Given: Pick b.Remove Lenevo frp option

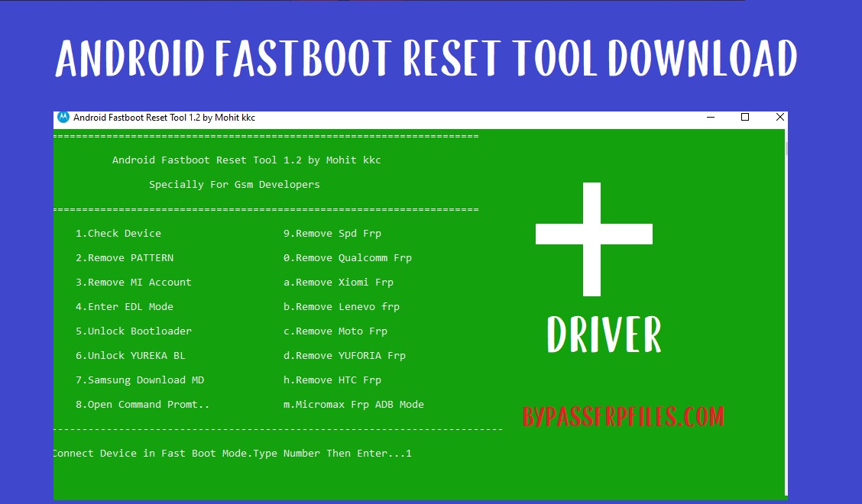Looking at the screenshot, I should 339,306.
